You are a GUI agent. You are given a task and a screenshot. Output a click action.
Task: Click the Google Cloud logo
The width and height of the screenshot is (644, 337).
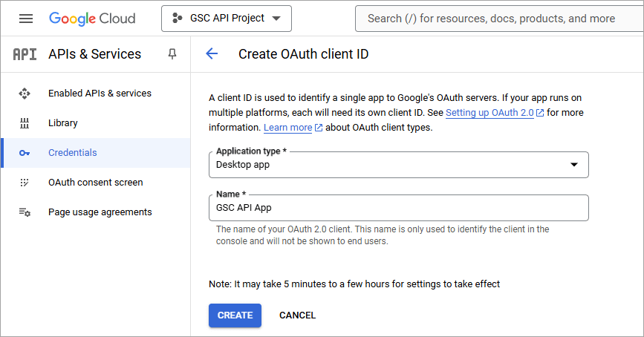coord(92,19)
